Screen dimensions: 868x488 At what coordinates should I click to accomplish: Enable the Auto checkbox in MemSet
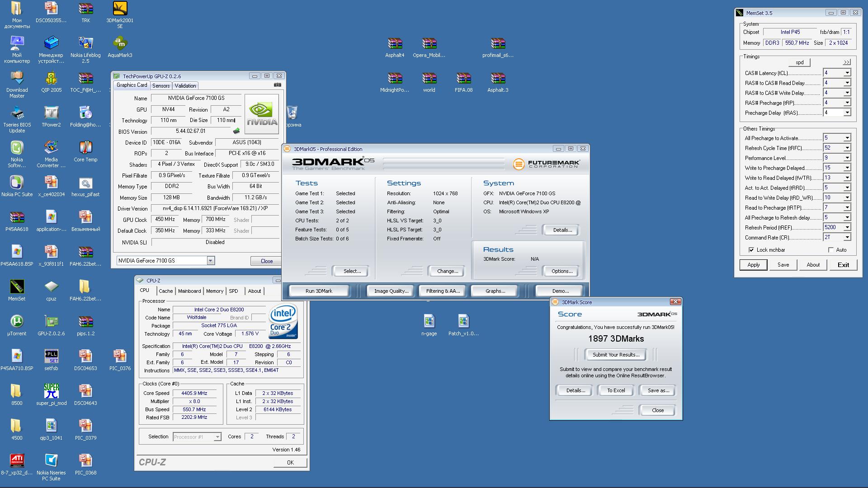pos(831,250)
